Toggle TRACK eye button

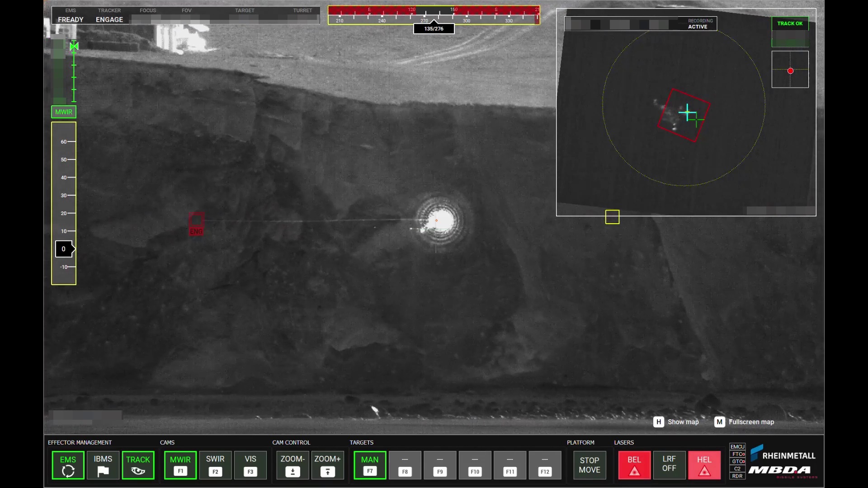coord(138,465)
